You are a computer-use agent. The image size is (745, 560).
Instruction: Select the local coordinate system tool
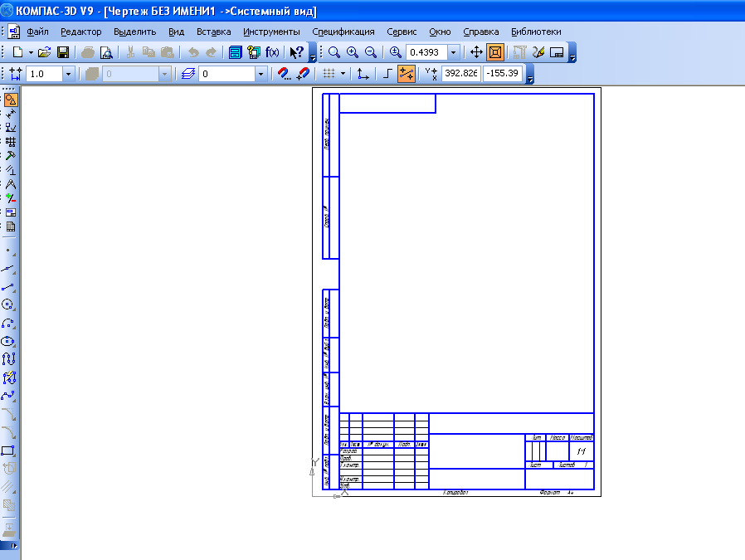(363, 74)
